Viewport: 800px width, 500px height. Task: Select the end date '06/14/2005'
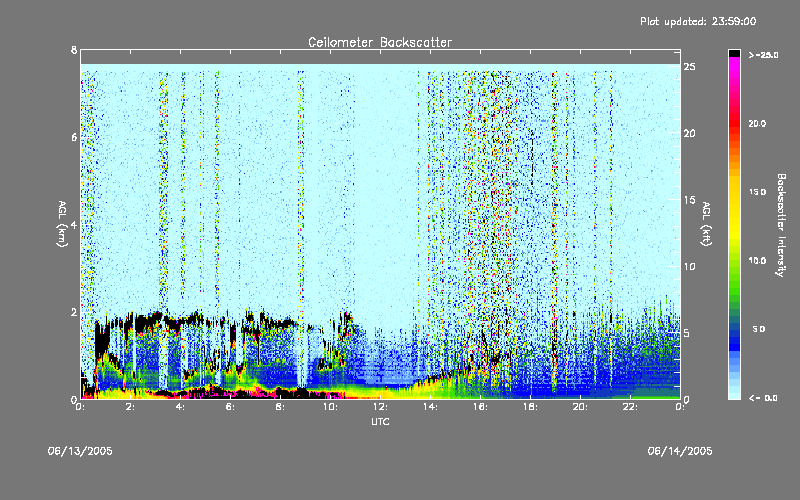pos(680,451)
